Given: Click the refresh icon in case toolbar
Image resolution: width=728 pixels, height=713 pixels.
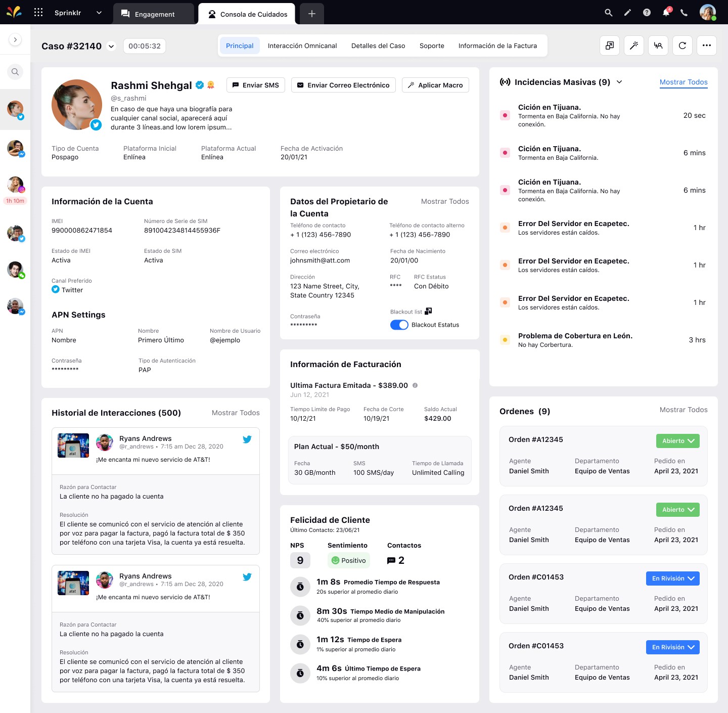Looking at the screenshot, I should (x=682, y=46).
